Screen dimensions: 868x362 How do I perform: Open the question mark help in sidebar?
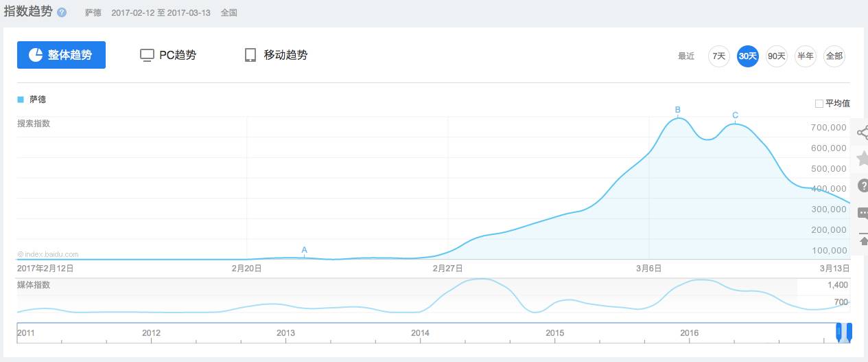pyautogui.click(x=863, y=185)
